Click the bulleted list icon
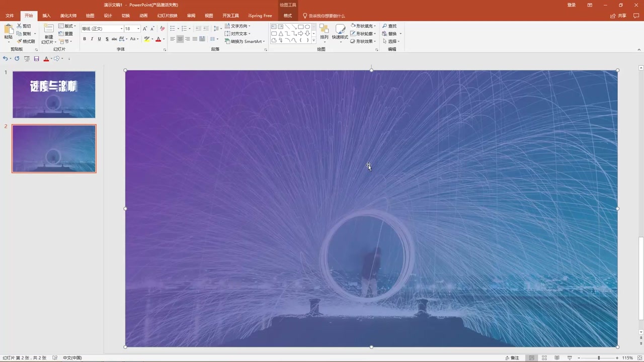This screenshot has width=644, height=362. (x=173, y=29)
